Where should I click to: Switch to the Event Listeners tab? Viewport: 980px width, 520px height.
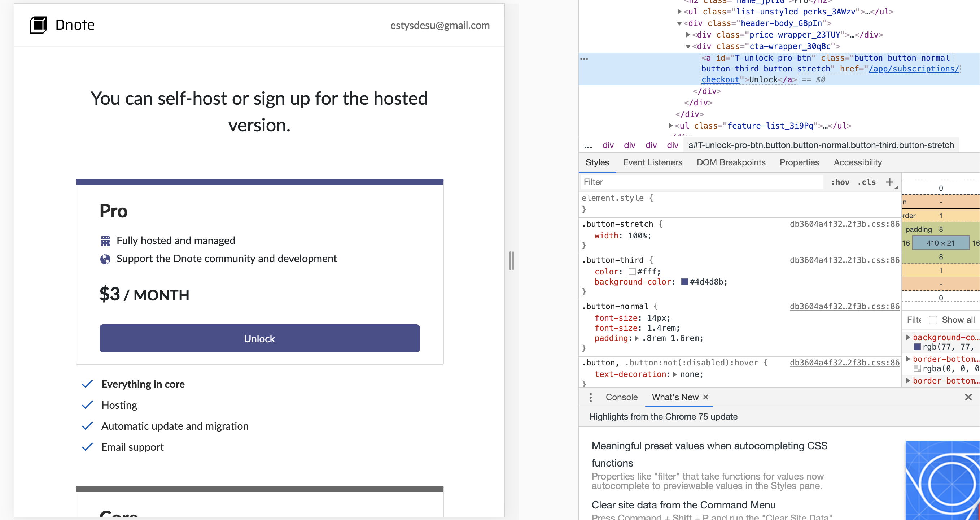653,162
